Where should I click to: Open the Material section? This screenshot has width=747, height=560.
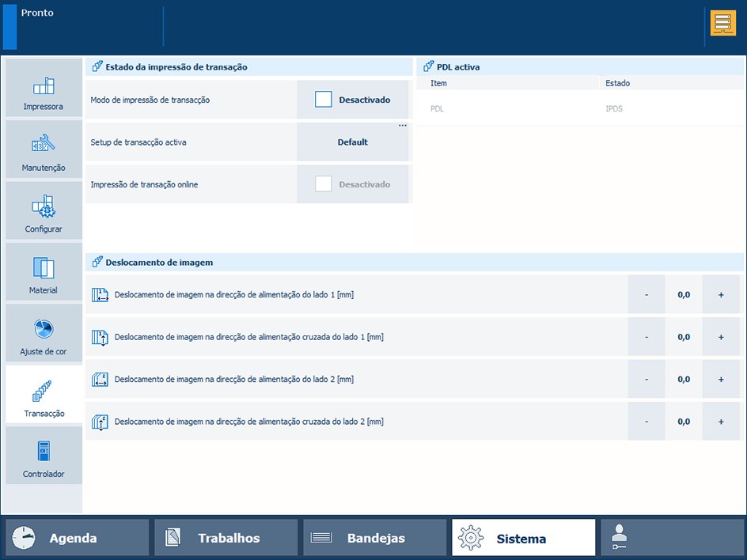(44, 272)
